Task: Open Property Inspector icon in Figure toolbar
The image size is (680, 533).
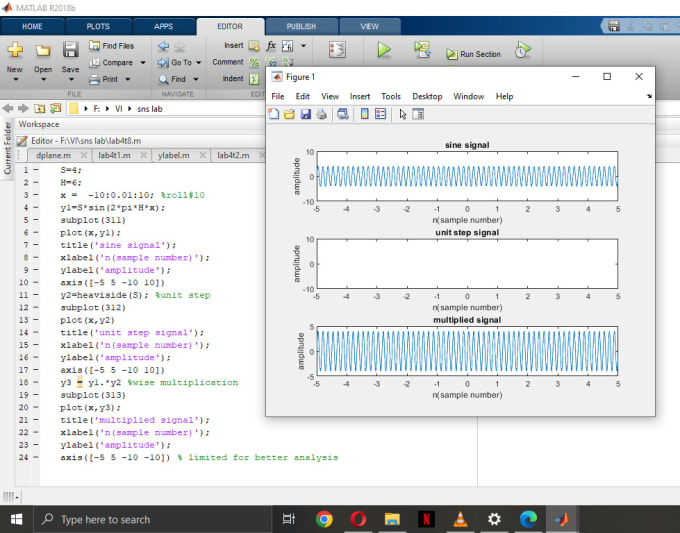Action: click(x=418, y=114)
